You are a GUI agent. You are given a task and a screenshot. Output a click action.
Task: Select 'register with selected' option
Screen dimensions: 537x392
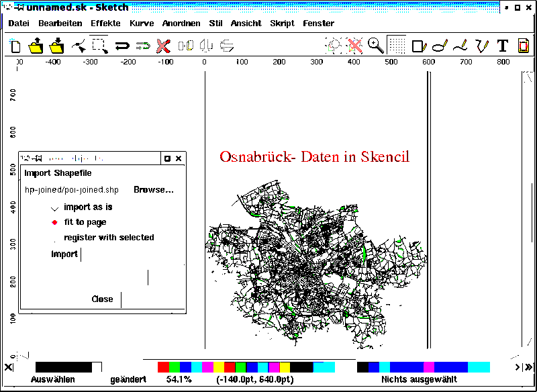[x=55, y=238]
